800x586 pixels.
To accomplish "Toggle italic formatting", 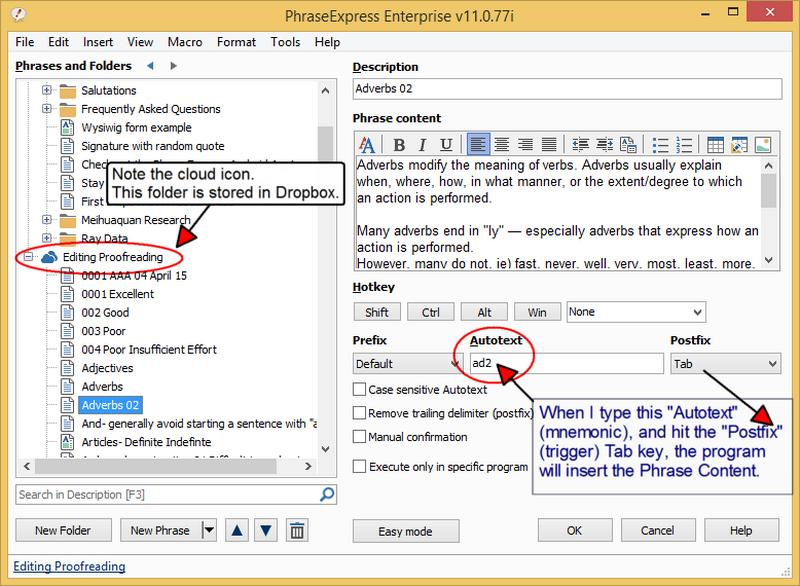I will pyautogui.click(x=422, y=145).
